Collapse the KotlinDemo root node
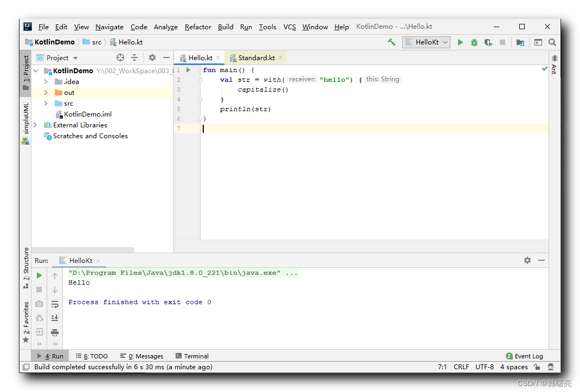580x392 pixels. (36, 70)
